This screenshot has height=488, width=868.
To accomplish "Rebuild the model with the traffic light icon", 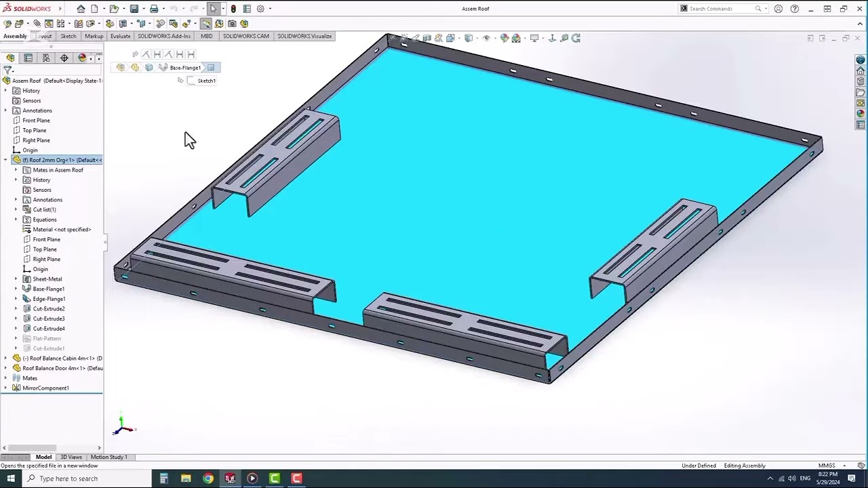I will 233,9.
